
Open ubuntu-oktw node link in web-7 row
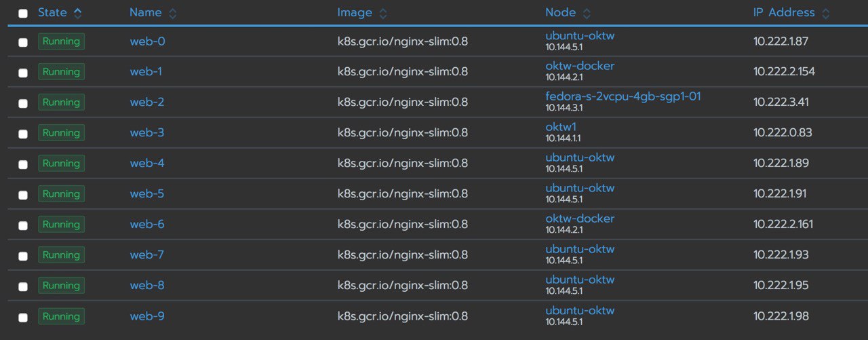click(x=580, y=250)
